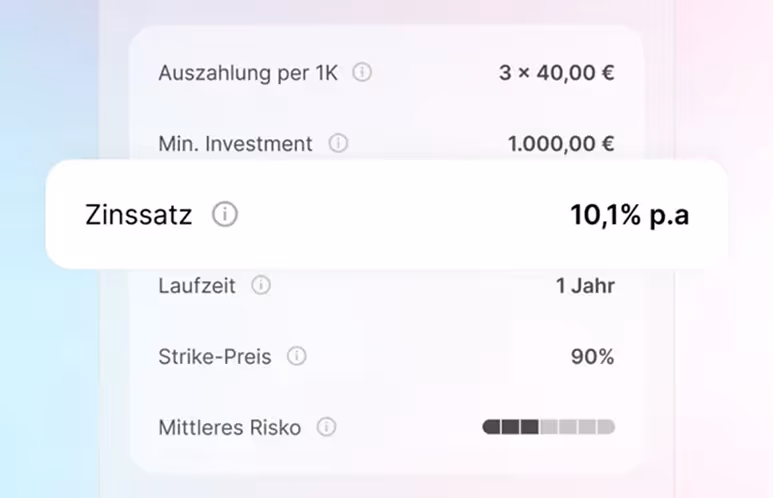Click the third dark segment of risk bar
The image size is (774, 498).
pyautogui.click(x=530, y=427)
